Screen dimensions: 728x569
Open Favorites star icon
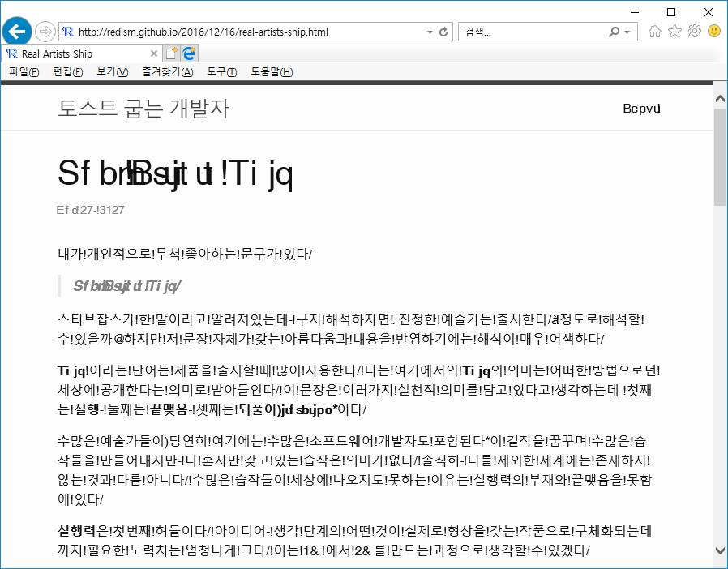[674, 32]
